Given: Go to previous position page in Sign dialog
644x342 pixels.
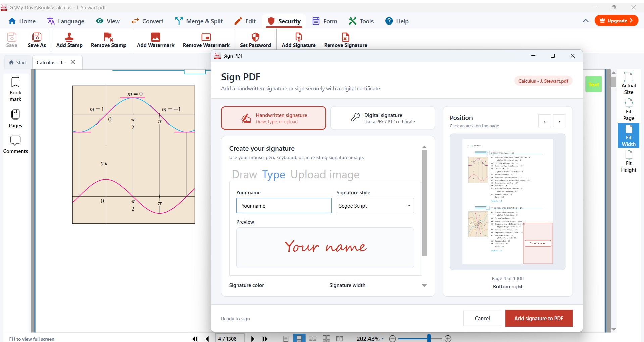Looking at the screenshot, I should 545,121.
